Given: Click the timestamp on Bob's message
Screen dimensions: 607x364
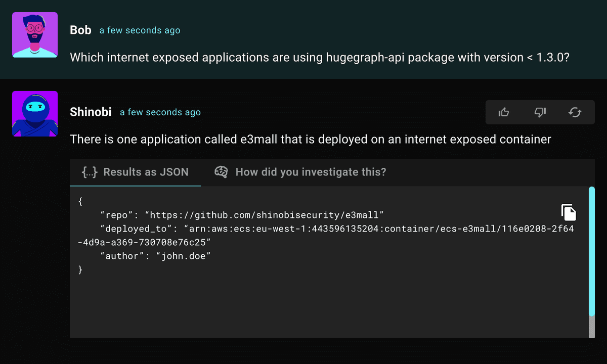Looking at the screenshot, I should click(140, 30).
